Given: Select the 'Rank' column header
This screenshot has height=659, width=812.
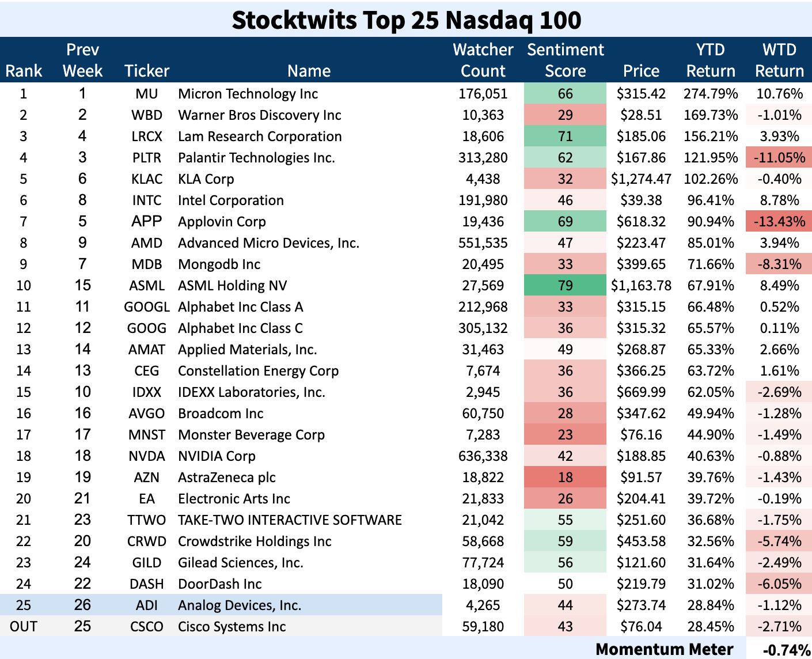Looking at the screenshot, I should pos(24,71).
